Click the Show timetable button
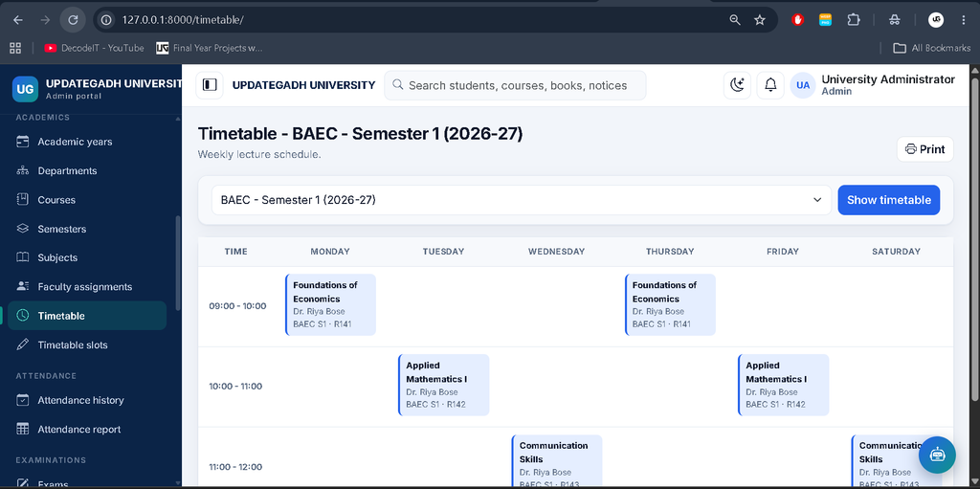Image resolution: width=980 pixels, height=489 pixels. (889, 200)
